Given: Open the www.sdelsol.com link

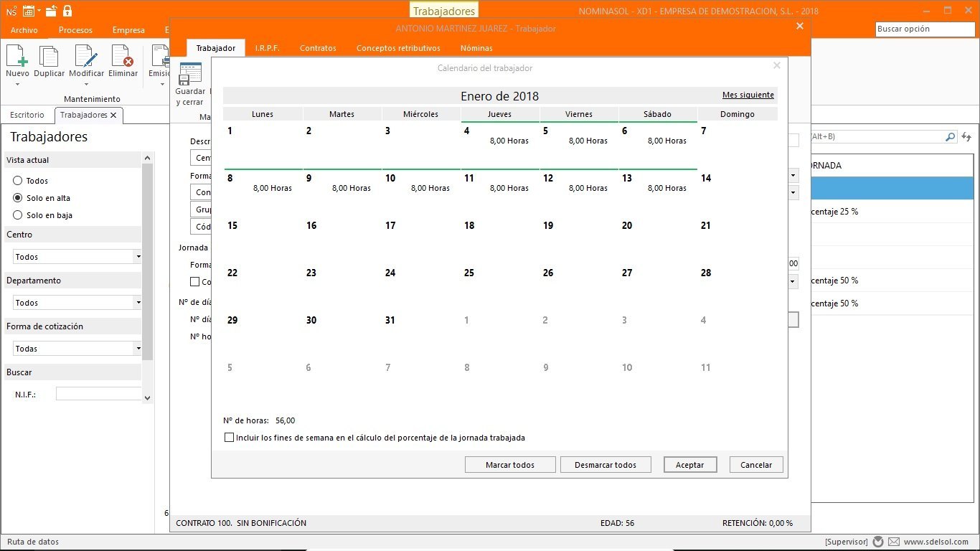Looking at the screenshot, I should [x=936, y=542].
